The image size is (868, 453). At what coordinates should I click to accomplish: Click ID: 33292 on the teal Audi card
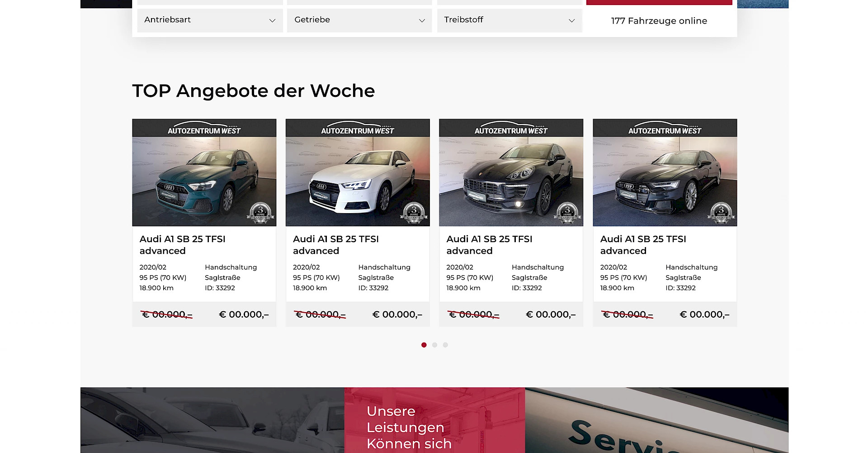coord(220,288)
